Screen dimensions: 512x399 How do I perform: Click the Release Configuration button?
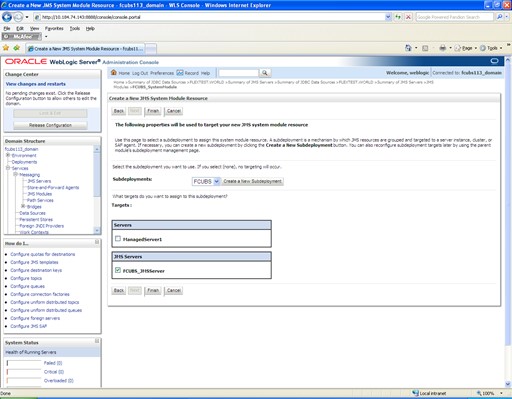[50, 125]
